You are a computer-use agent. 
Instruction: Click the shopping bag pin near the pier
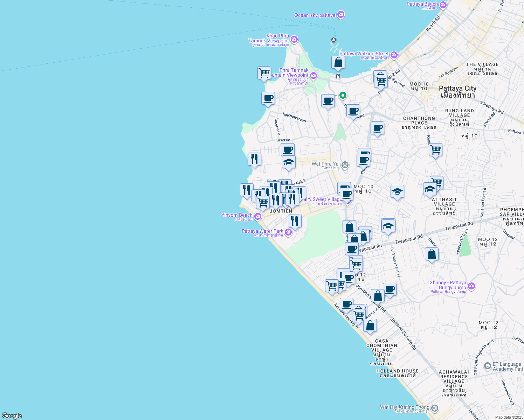(338, 63)
